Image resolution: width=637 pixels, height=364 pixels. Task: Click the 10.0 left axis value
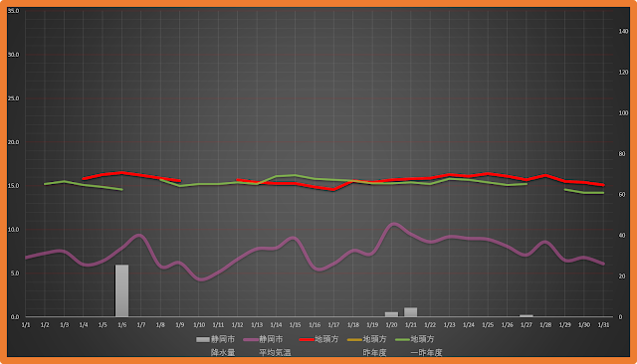tap(13, 230)
